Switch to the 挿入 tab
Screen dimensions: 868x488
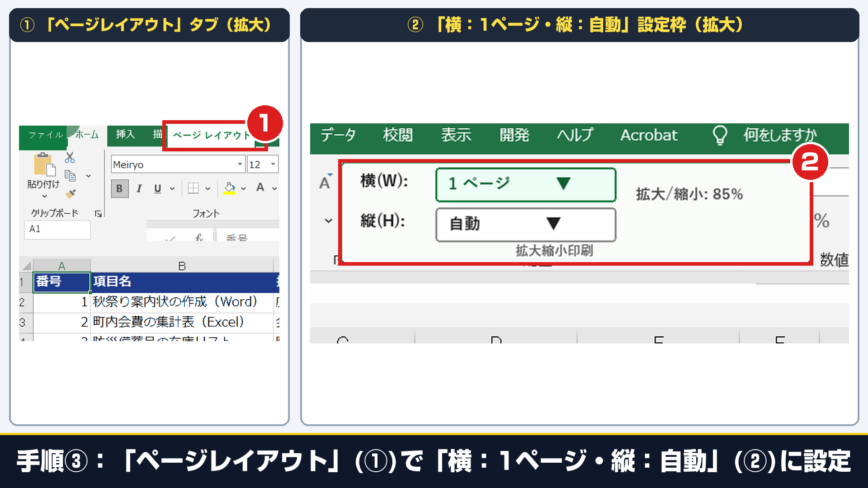[125, 135]
